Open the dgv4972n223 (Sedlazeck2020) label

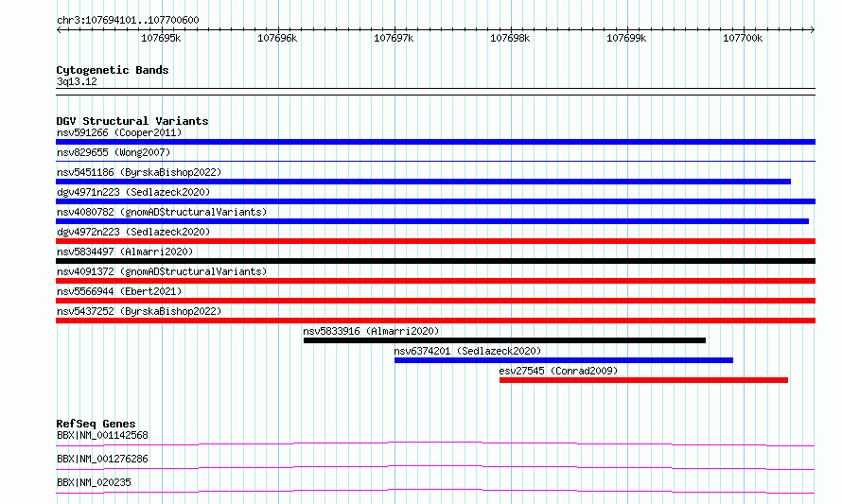click(x=133, y=232)
